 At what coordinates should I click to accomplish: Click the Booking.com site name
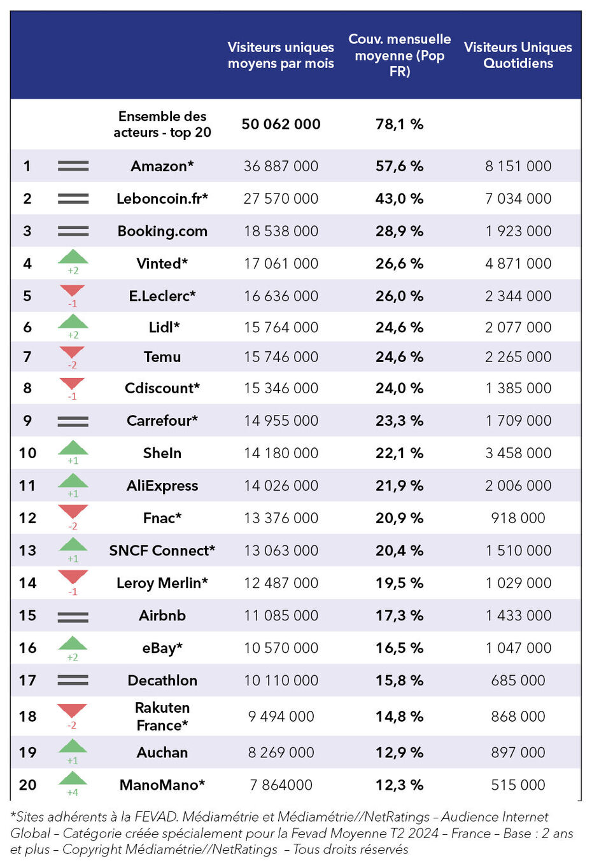tap(162, 231)
